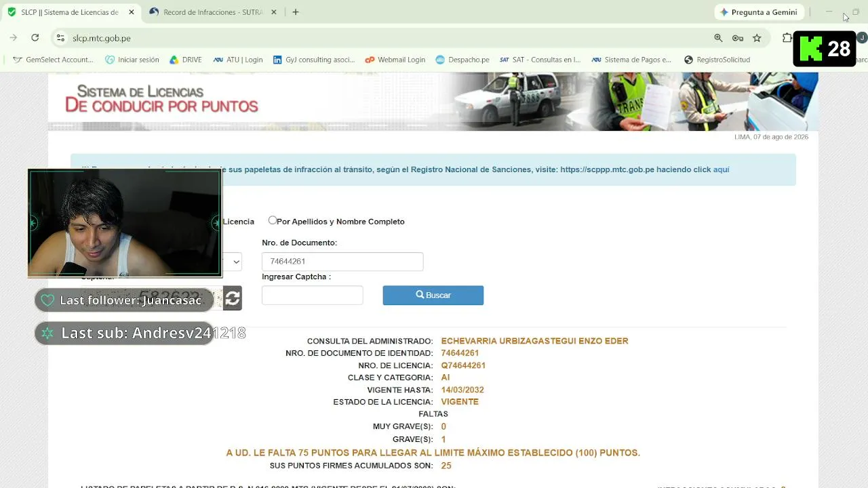Open the Sistema de Pagos bookmark
This screenshot has height=488, width=868.
(631, 60)
